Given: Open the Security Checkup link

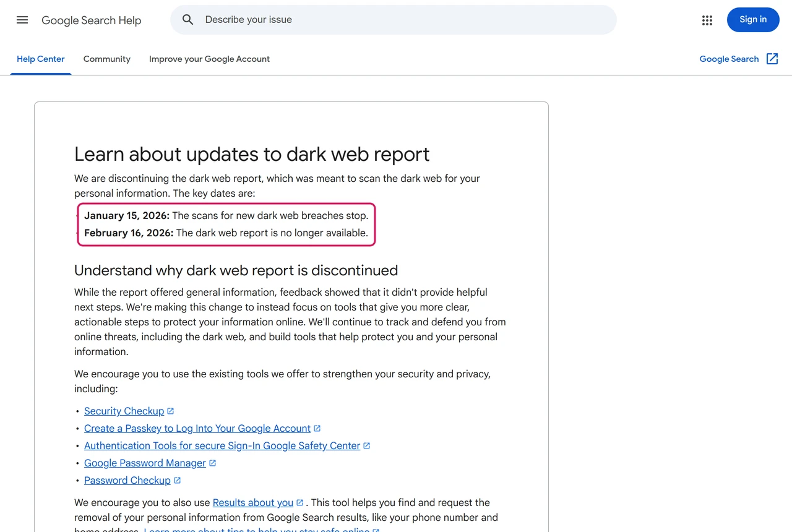Looking at the screenshot, I should (x=124, y=411).
